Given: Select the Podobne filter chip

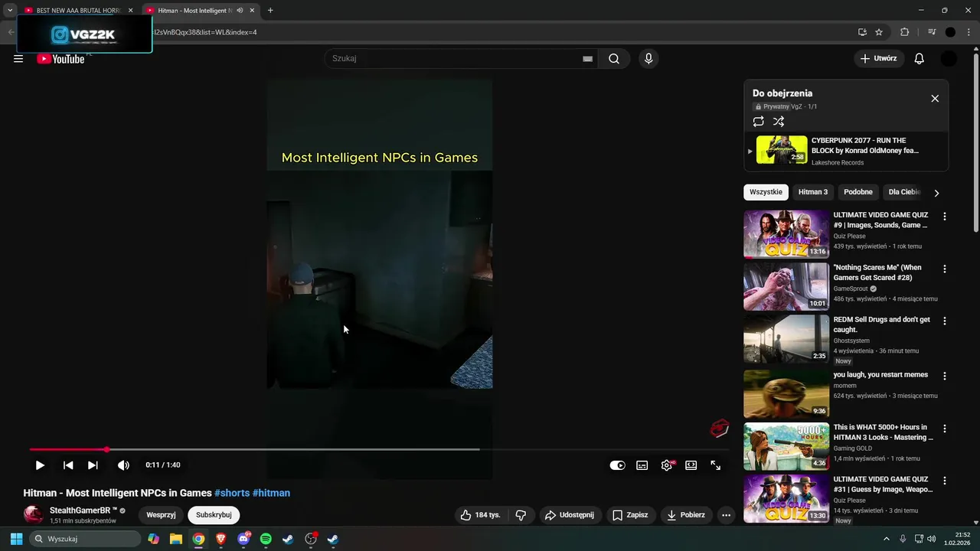Looking at the screenshot, I should (x=858, y=192).
